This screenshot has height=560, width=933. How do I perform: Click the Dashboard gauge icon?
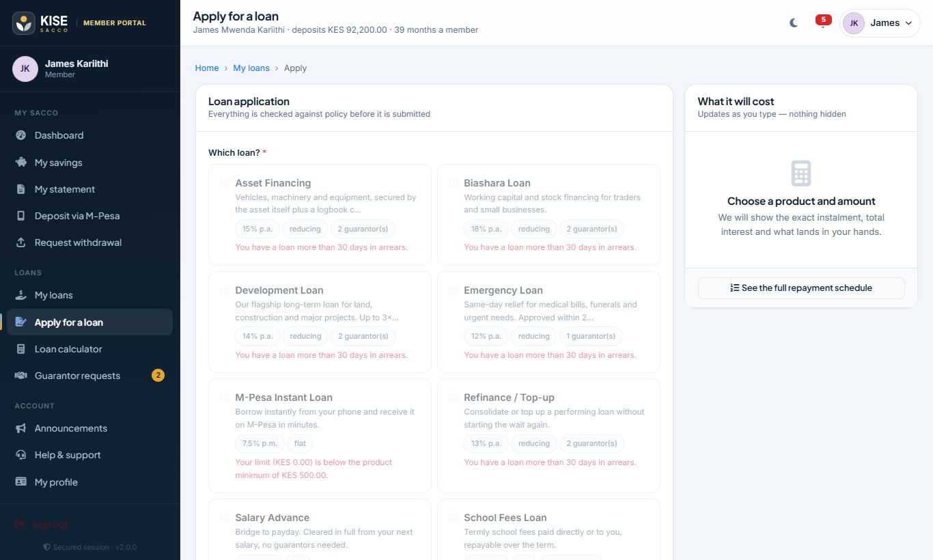pyautogui.click(x=21, y=135)
